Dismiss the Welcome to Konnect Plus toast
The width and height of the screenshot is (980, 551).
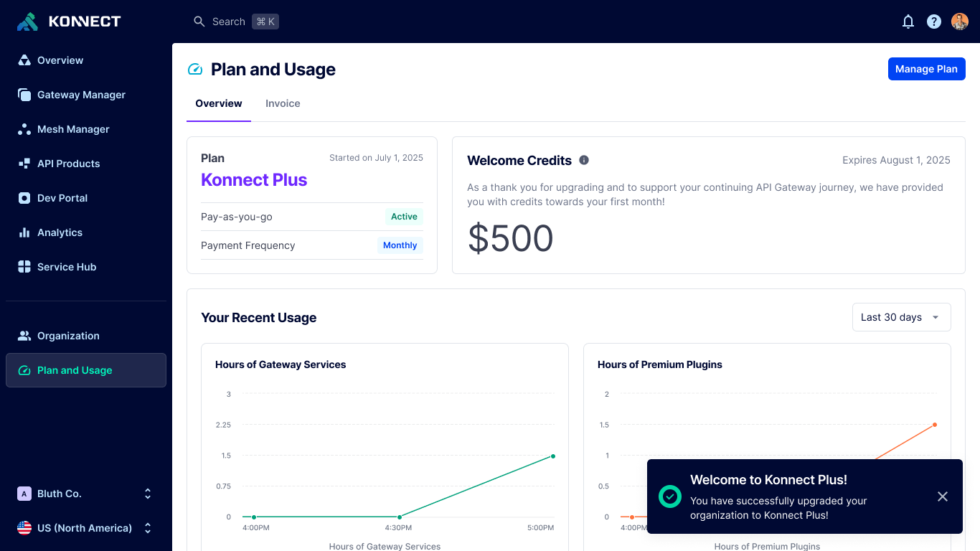(x=943, y=496)
